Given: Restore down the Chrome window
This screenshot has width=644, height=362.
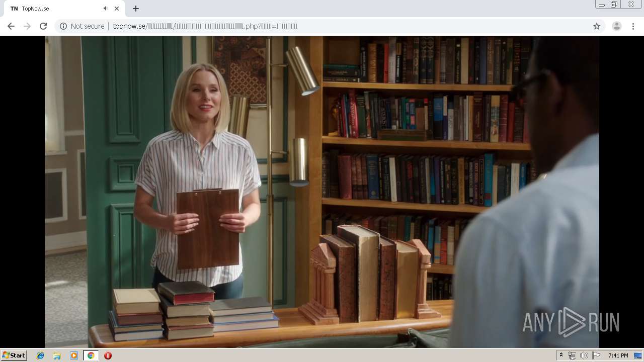Looking at the screenshot, I should [614, 5].
